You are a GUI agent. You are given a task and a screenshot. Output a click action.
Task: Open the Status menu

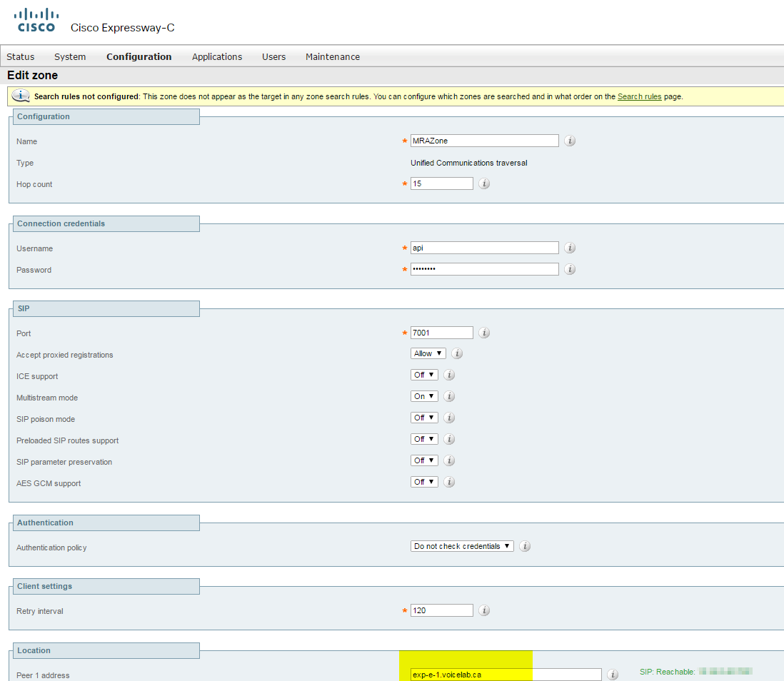point(21,57)
